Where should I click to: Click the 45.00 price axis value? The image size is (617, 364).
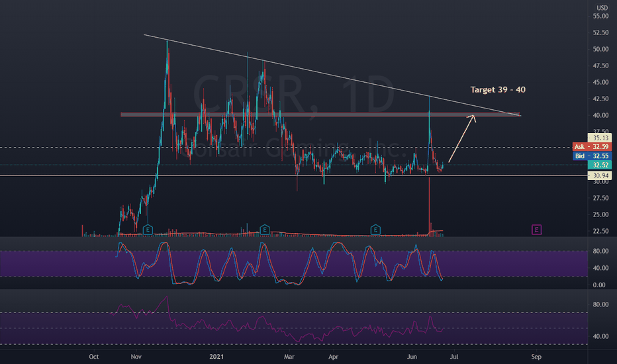[x=601, y=82]
